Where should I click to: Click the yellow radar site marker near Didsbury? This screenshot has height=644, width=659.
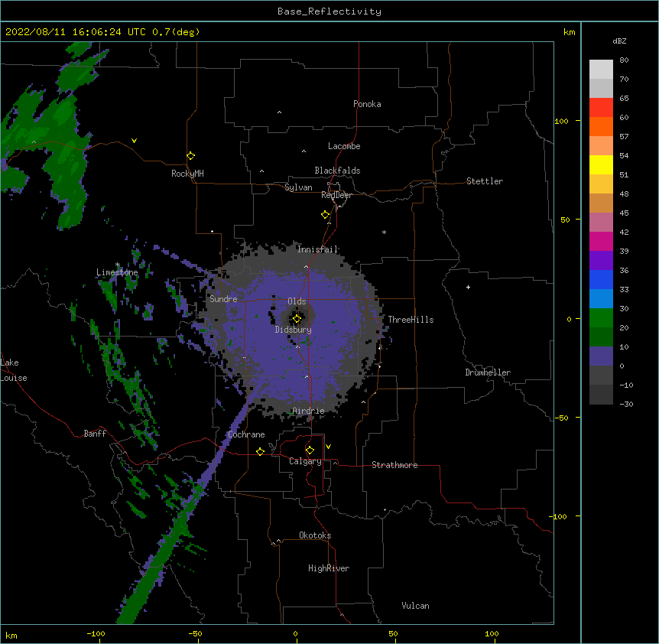tap(297, 319)
